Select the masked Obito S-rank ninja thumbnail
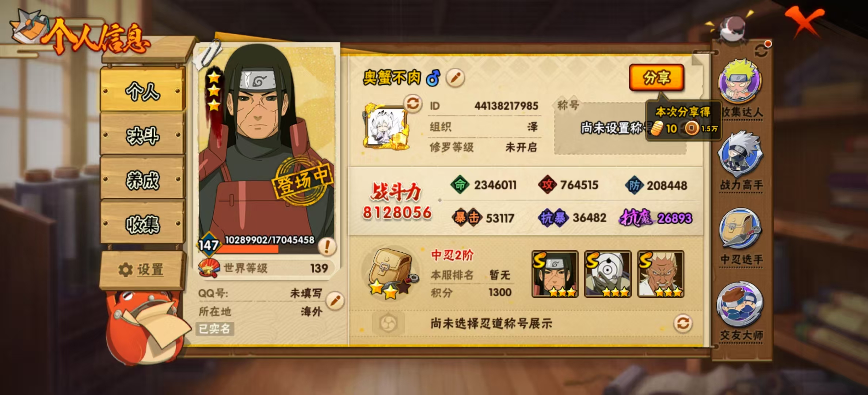This screenshot has height=395, width=868. click(608, 274)
